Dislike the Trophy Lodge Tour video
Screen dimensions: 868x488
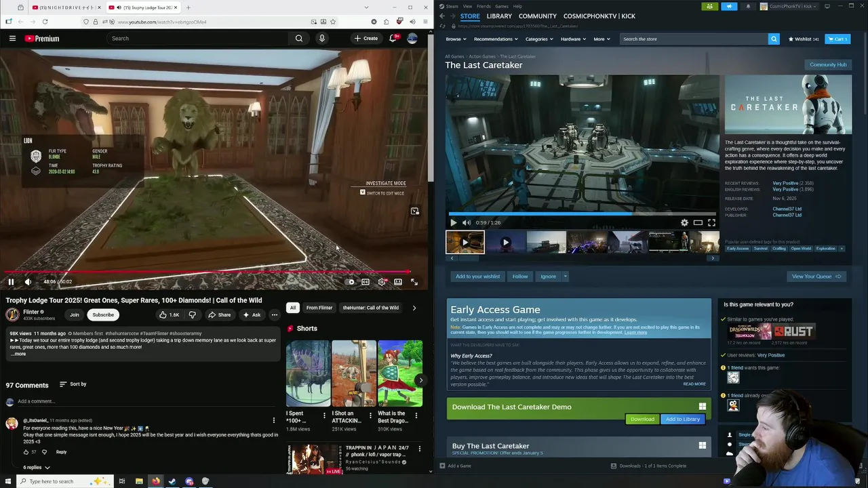pos(193,314)
